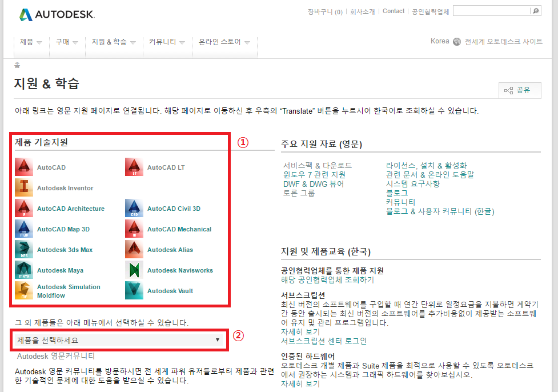The width and height of the screenshot is (558, 392).
Task: Click inside the top search field
Action: 491,11
